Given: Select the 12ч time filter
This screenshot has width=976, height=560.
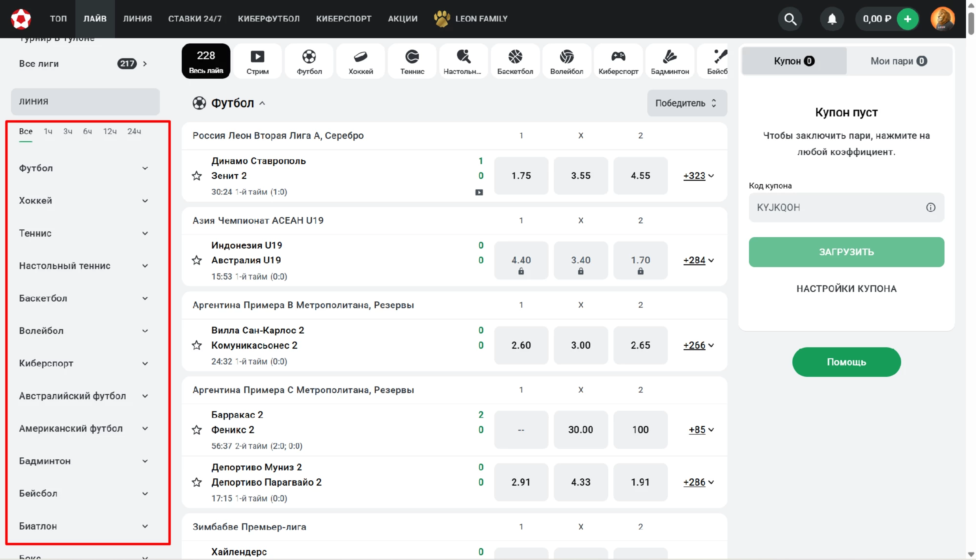Looking at the screenshot, I should pos(110,131).
